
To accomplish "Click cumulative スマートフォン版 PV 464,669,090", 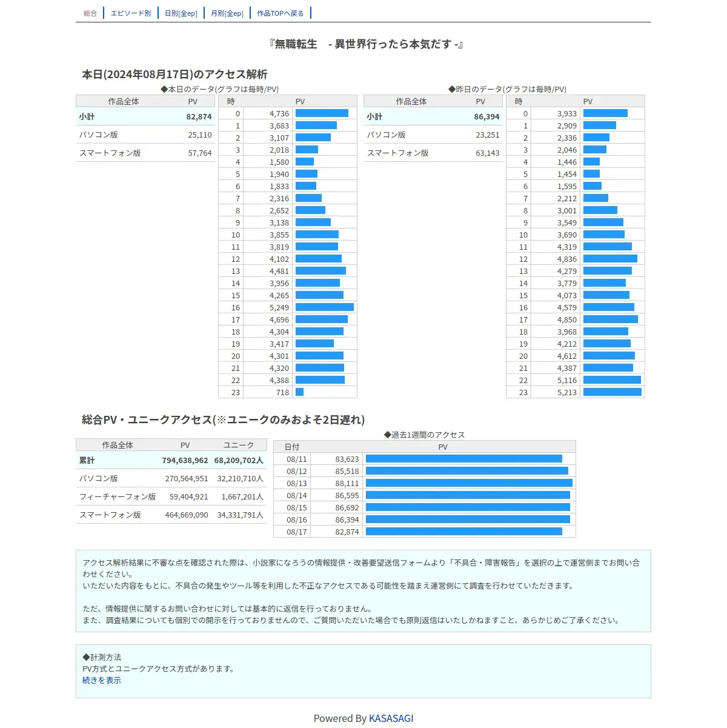I will 187,515.
